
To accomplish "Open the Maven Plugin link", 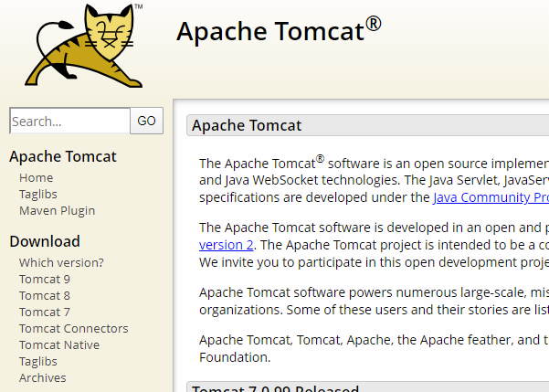I will pyautogui.click(x=57, y=210).
